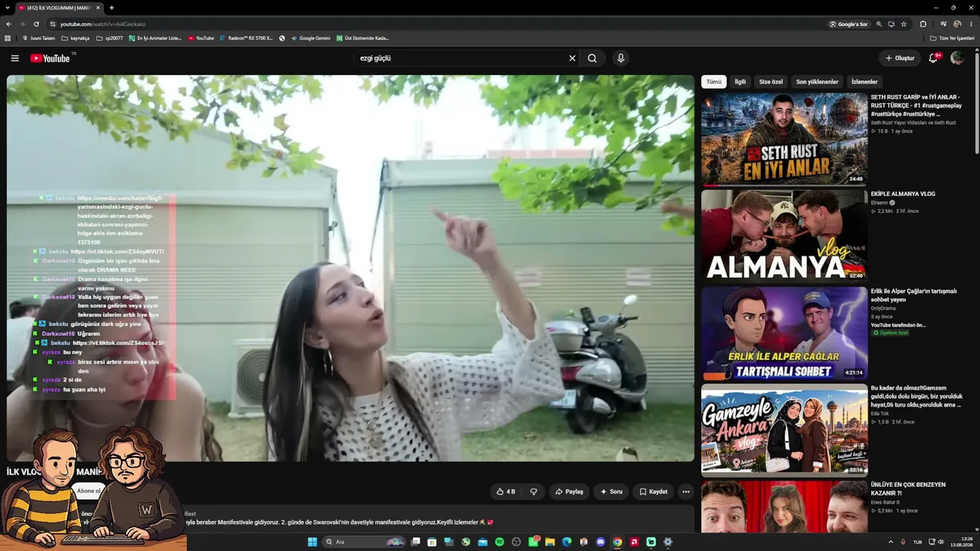Open the Seth Rust En İyi Anlar thumbnail
Screen dimensions: 980x551
tap(784, 139)
